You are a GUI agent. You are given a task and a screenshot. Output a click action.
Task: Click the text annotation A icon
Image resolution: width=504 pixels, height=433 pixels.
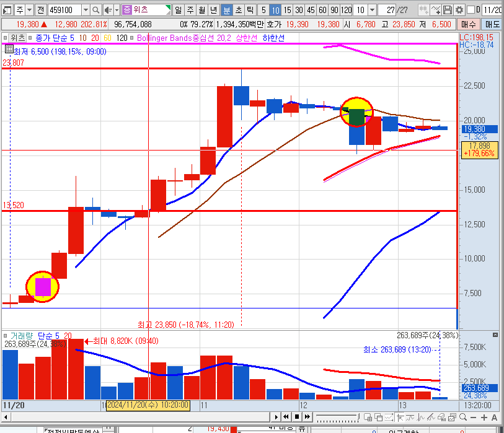(494, 418)
